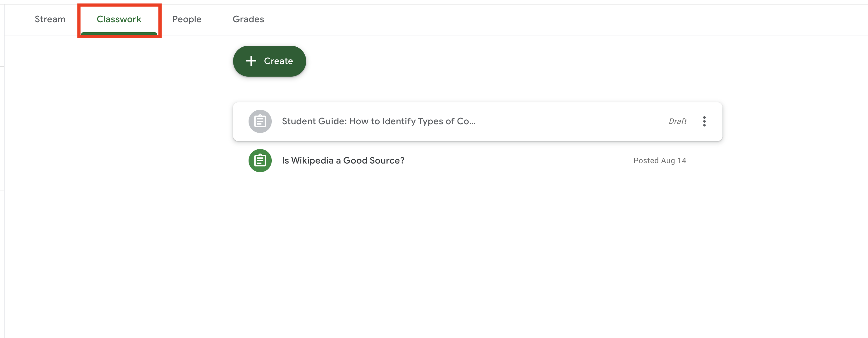Open 'Student Guide: How to Identify Types of Co...' assignment
This screenshot has width=868, height=338.
point(378,121)
